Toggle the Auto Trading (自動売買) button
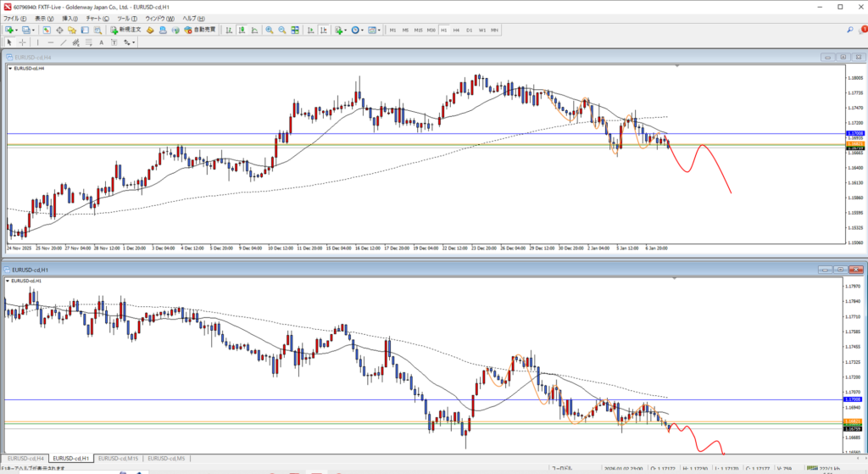The image size is (868, 474). pyautogui.click(x=199, y=30)
